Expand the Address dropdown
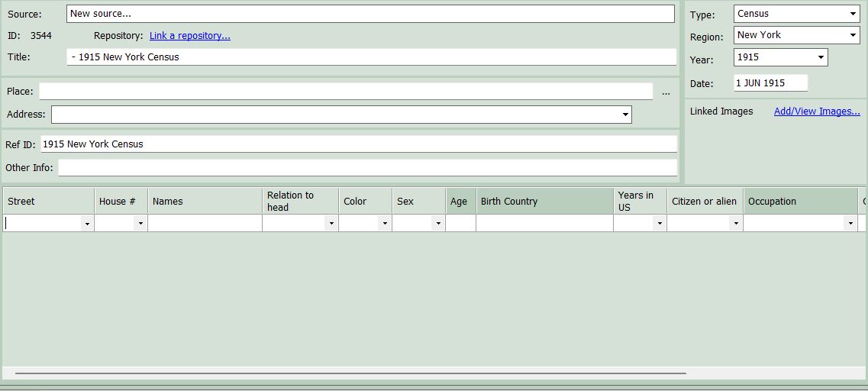 point(625,115)
